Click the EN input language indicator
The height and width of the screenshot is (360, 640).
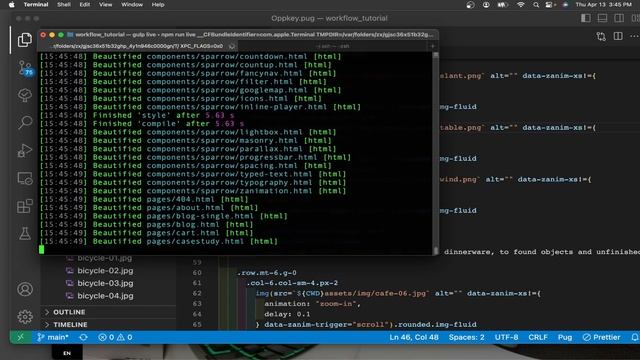click(x=67, y=353)
